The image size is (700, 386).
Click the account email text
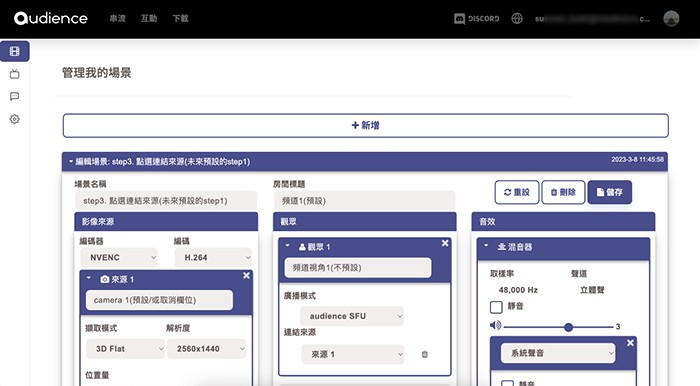[x=592, y=19]
